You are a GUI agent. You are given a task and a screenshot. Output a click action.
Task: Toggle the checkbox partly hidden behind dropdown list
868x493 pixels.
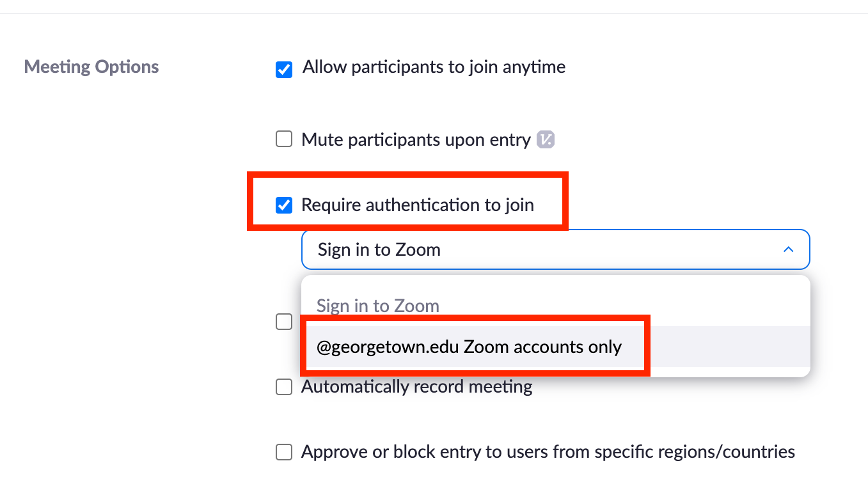[284, 322]
